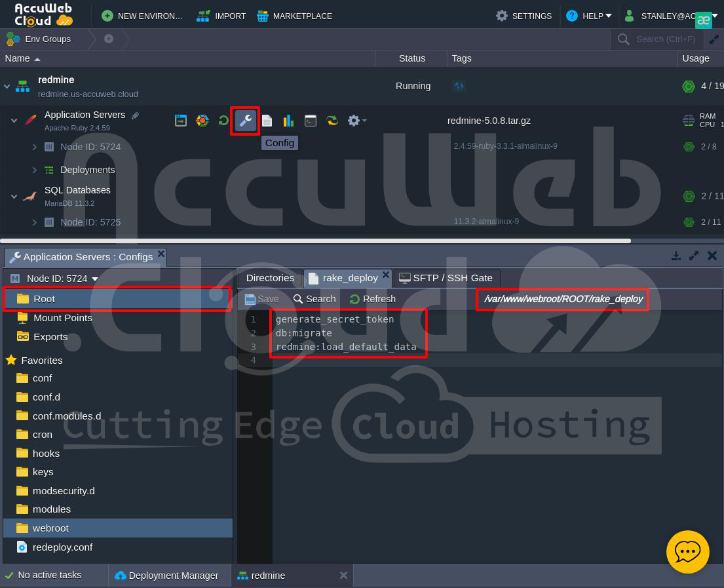Expand the Deployments tree node

(35, 170)
